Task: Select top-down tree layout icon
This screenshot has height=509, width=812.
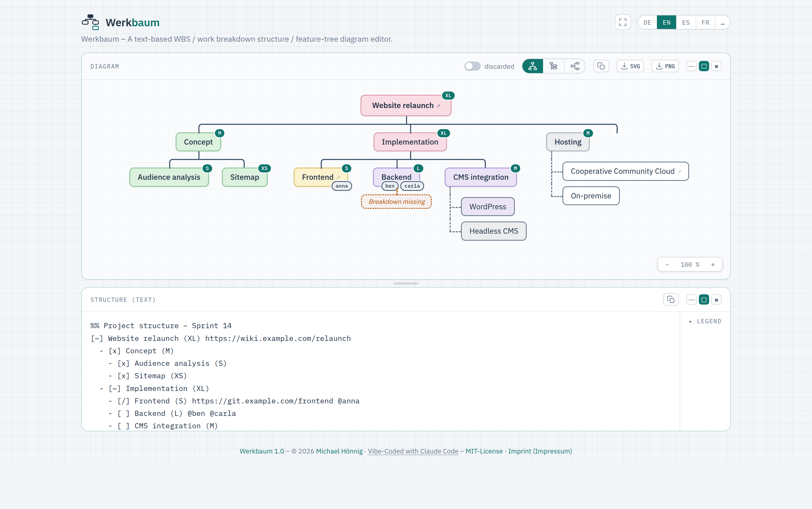Action: click(x=533, y=66)
